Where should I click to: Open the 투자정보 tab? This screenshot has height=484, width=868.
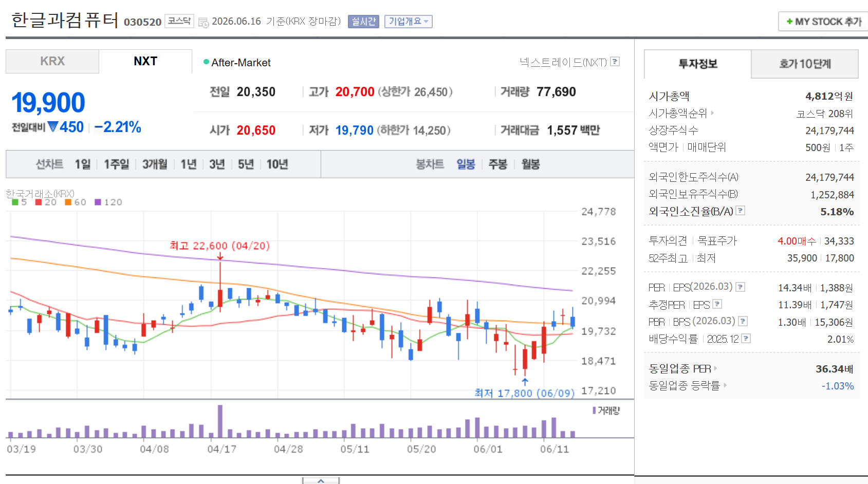click(697, 64)
